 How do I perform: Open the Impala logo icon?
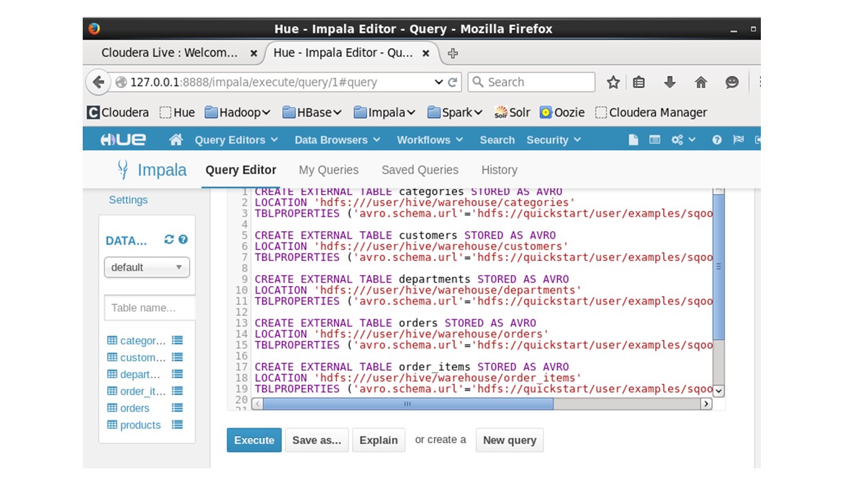click(x=123, y=169)
